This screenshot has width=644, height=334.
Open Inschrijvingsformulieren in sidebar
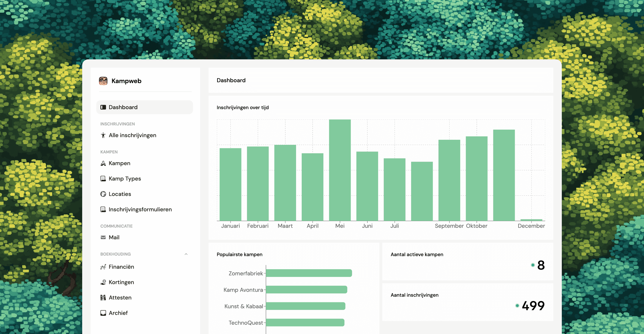[140, 209]
